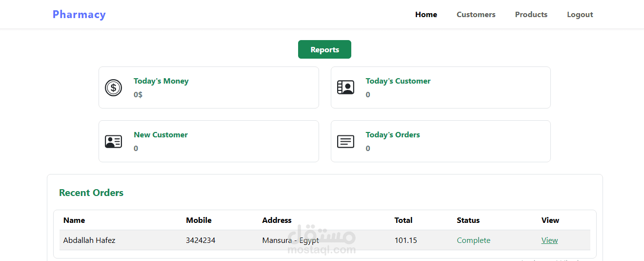Image resolution: width=644 pixels, height=261 pixels.
Task: Click the View column header
Action: pyautogui.click(x=550, y=220)
